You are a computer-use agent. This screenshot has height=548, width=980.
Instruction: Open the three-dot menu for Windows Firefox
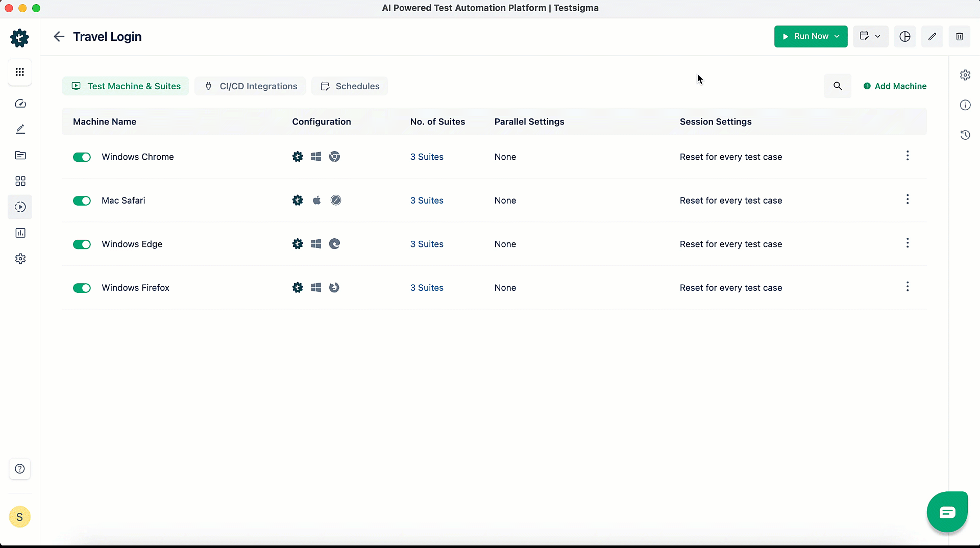click(x=908, y=287)
